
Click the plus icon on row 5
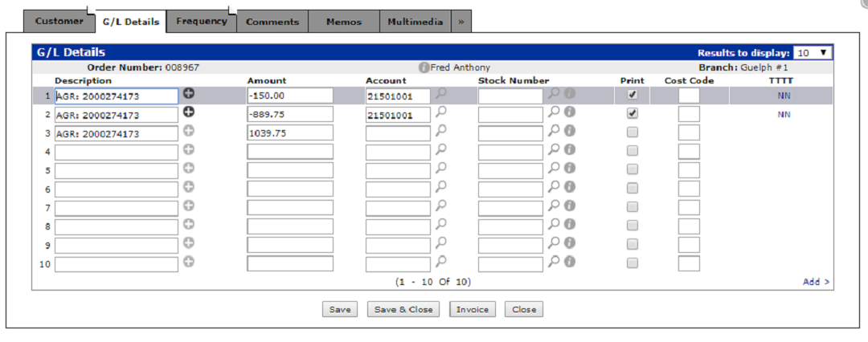[189, 169]
